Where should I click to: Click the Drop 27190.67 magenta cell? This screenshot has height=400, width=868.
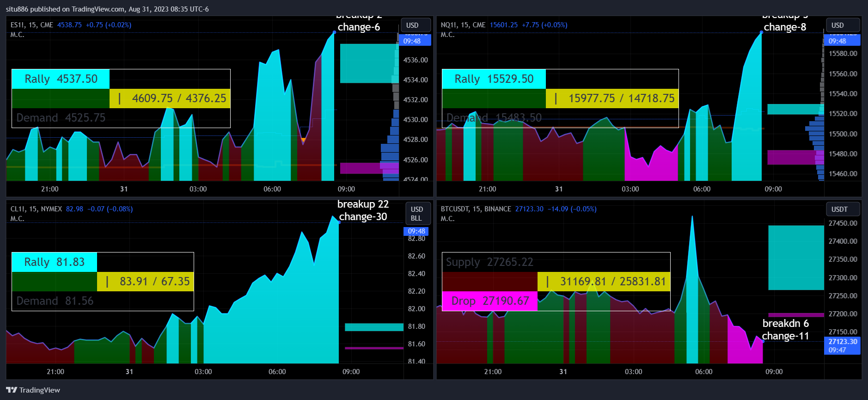[490, 301]
